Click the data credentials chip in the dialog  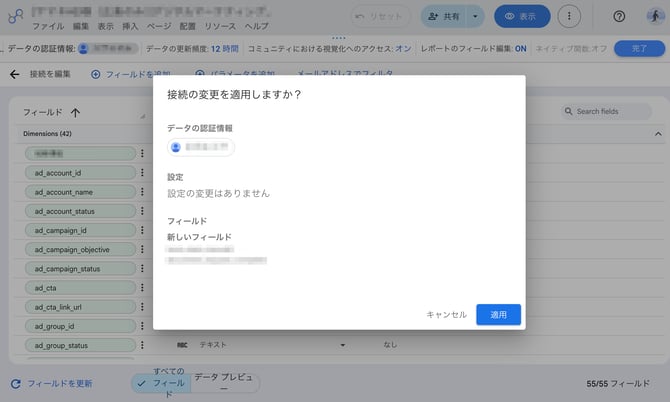(200, 147)
